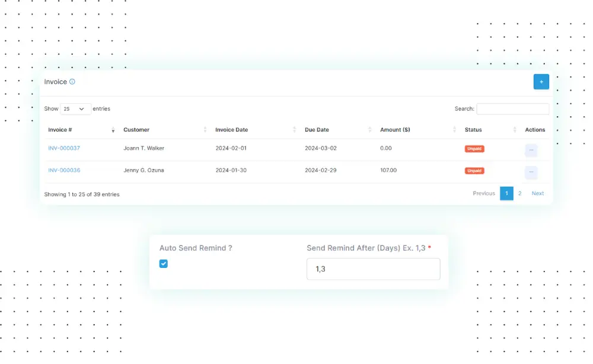Image resolution: width=593 pixels, height=364 pixels.
Task: Click Next to view more invoices
Action: tap(537, 193)
